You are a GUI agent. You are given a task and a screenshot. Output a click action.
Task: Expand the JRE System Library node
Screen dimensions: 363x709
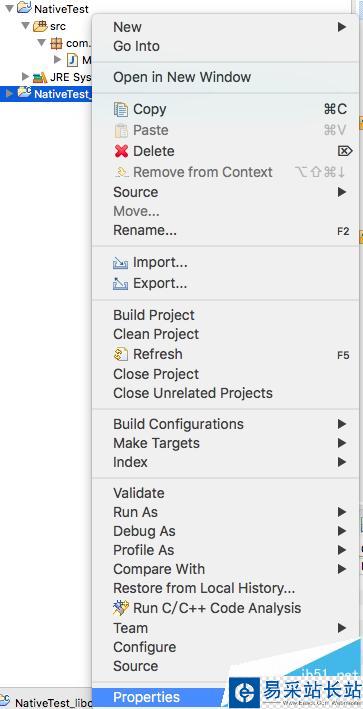pos(26,77)
